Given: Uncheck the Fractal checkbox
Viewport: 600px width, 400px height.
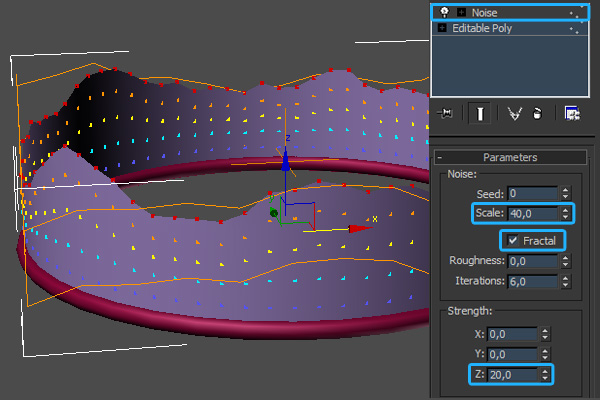Looking at the screenshot, I should point(513,240).
